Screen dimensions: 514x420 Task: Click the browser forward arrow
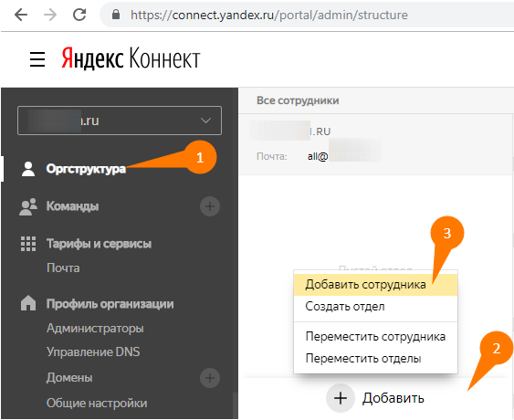50,15
